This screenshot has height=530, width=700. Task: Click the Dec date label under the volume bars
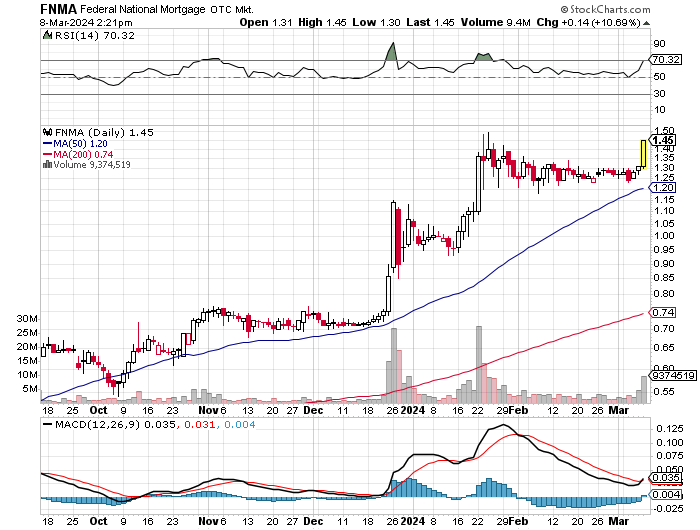pyautogui.click(x=313, y=410)
